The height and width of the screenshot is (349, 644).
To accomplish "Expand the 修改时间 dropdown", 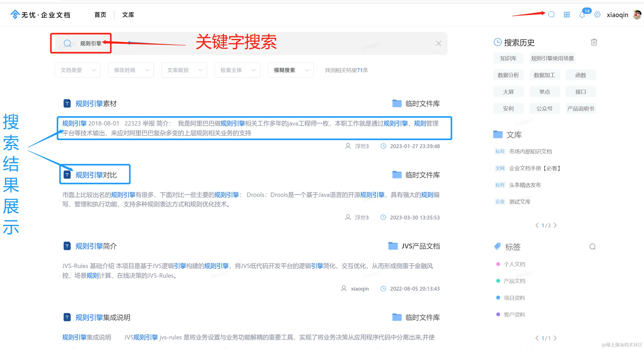I will [131, 70].
